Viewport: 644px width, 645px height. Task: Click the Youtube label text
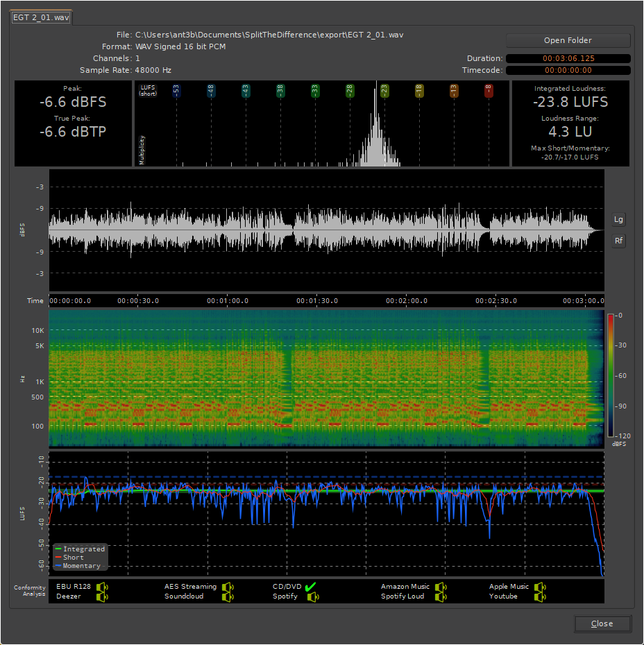point(503,596)
